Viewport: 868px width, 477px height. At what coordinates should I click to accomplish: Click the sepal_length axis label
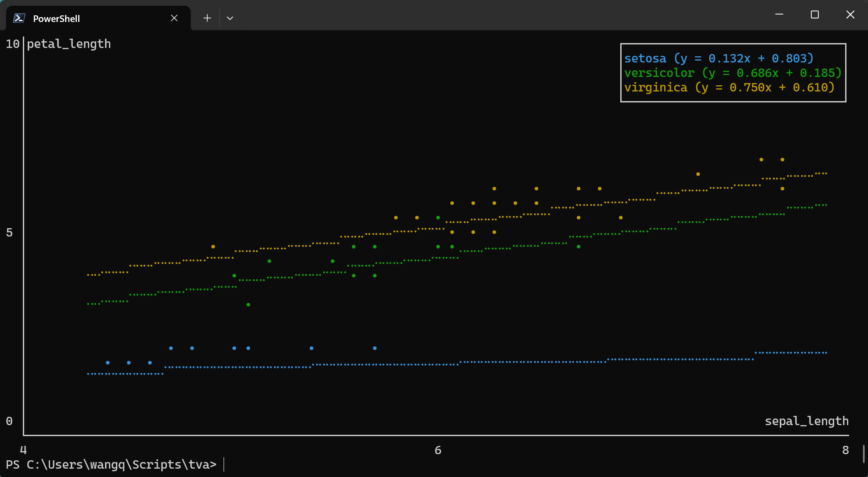(x=807, y=421)
